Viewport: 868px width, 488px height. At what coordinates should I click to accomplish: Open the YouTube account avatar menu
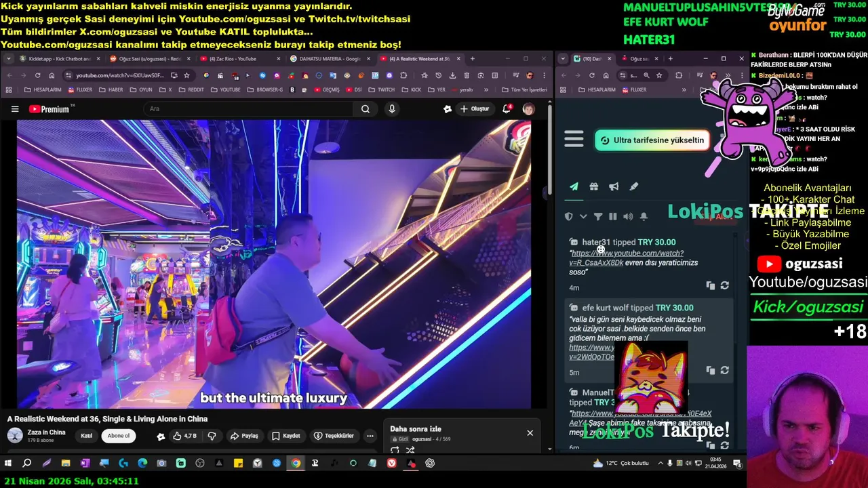click(528, 109)
